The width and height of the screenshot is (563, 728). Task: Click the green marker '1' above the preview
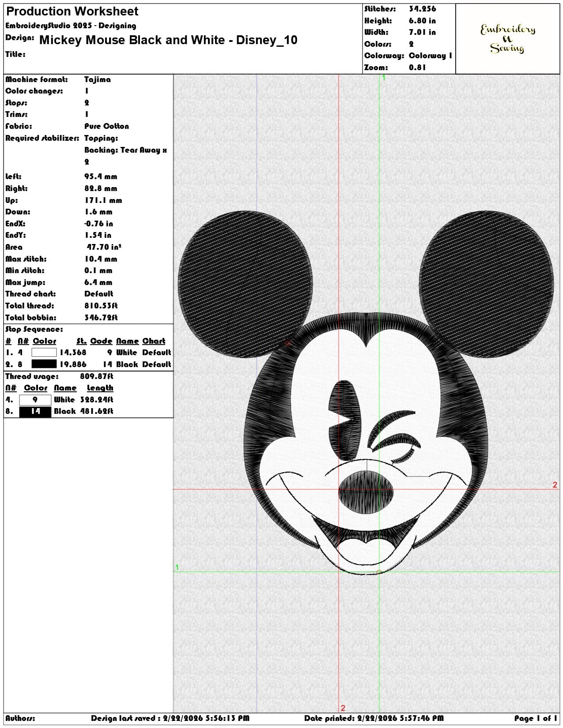click(384, 78)
